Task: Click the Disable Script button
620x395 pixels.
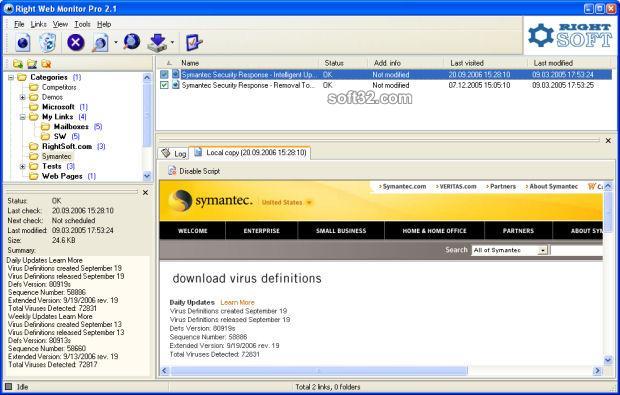Action: [194, 171]
